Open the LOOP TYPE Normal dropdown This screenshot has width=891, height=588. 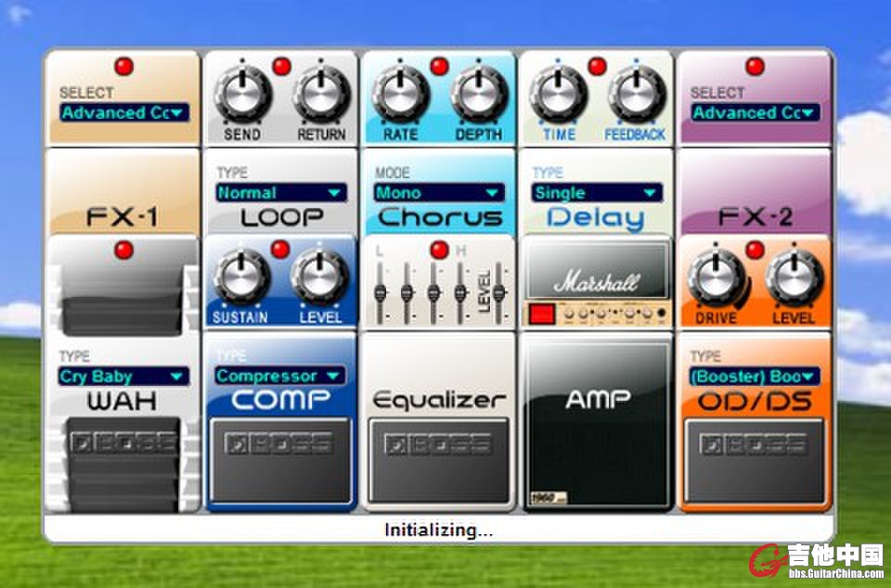(x=280, y=192)
